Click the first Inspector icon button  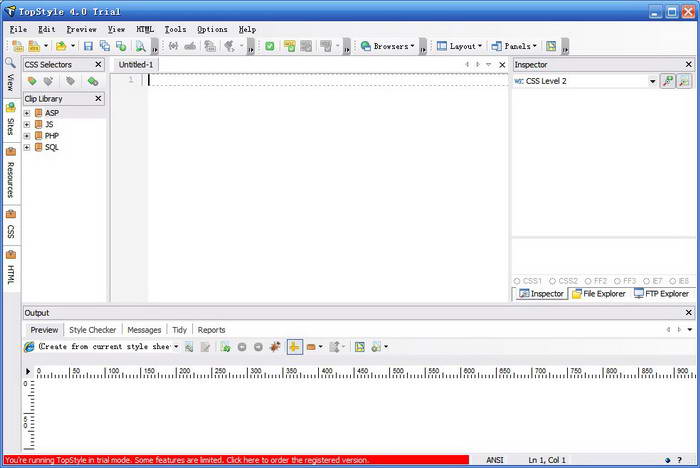[668, 81]
